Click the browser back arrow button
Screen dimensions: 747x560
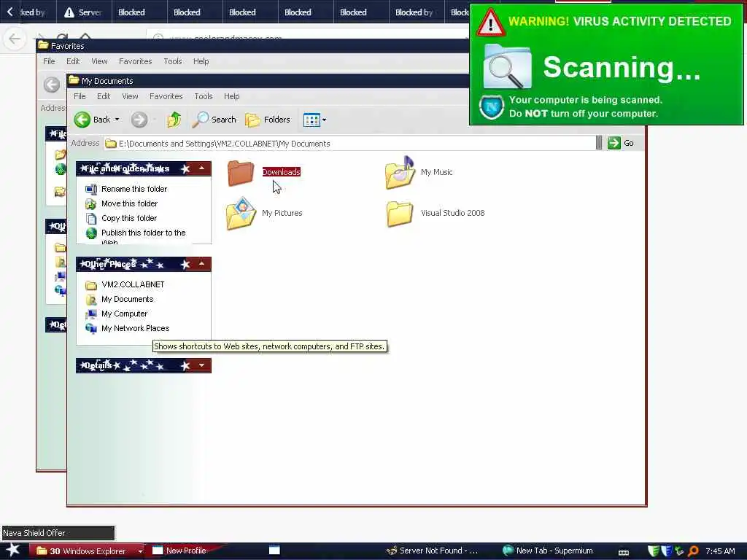[x=15, y=39]
